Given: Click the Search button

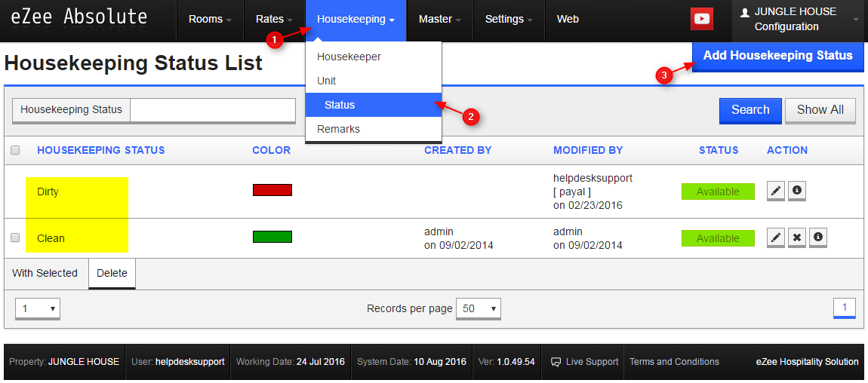Looking at the screenshot, I should [750, 110].
